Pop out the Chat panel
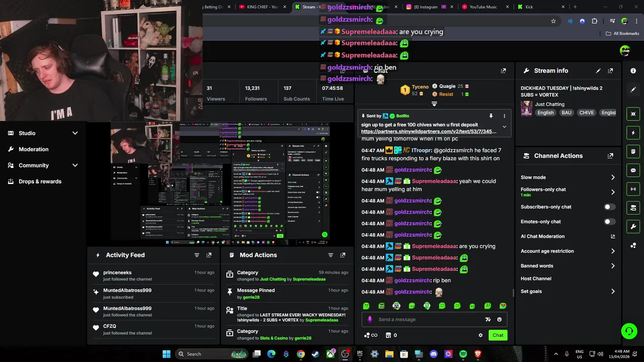 coord(503,71)
